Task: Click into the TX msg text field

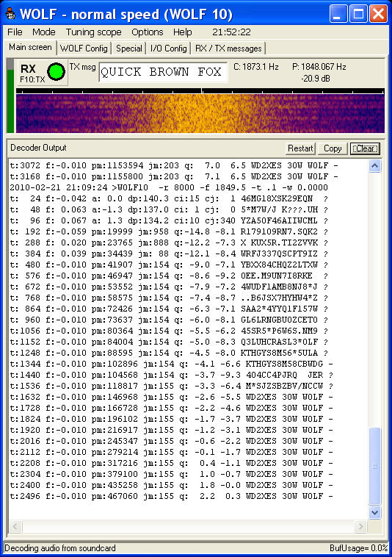Action: 163,73
